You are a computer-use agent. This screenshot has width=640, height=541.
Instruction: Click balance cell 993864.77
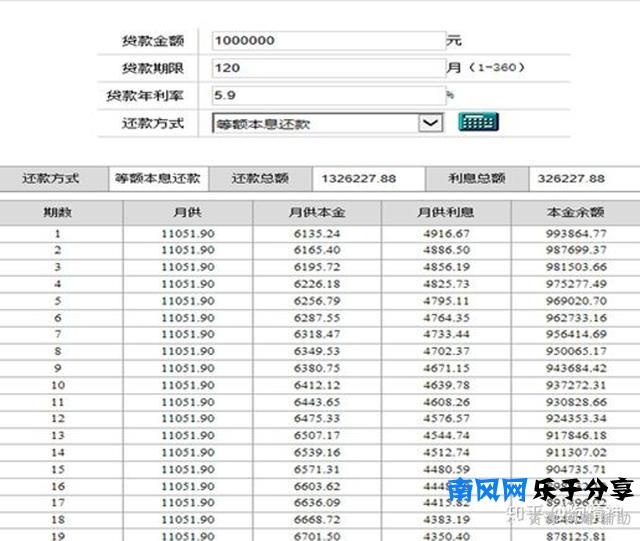point(576,234)
